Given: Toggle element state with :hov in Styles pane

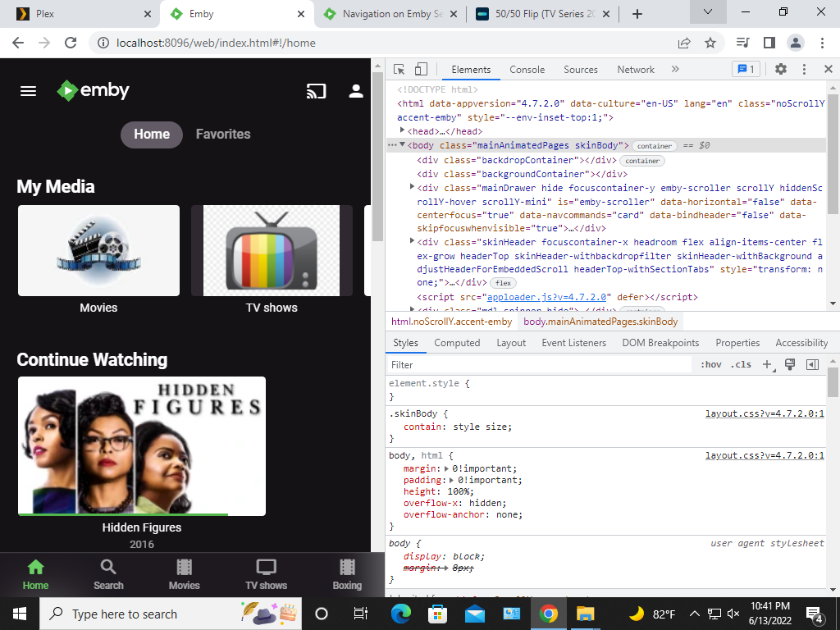Looking at the screenshot, I should [710, 363].
